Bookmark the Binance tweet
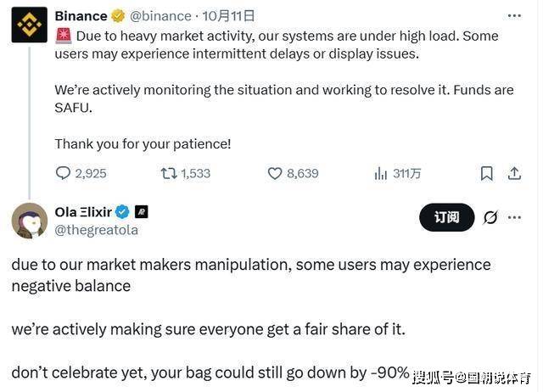Screen dimensions: 543x392 tap(487, 173)
